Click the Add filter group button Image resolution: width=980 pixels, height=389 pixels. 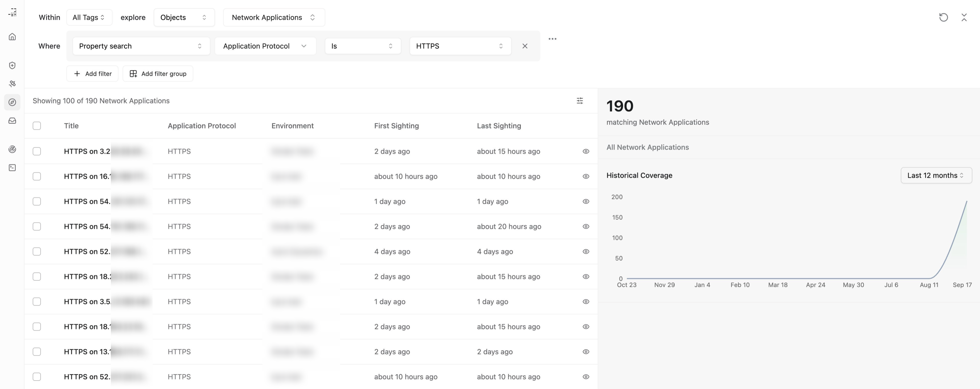click(x=158, y=74)
